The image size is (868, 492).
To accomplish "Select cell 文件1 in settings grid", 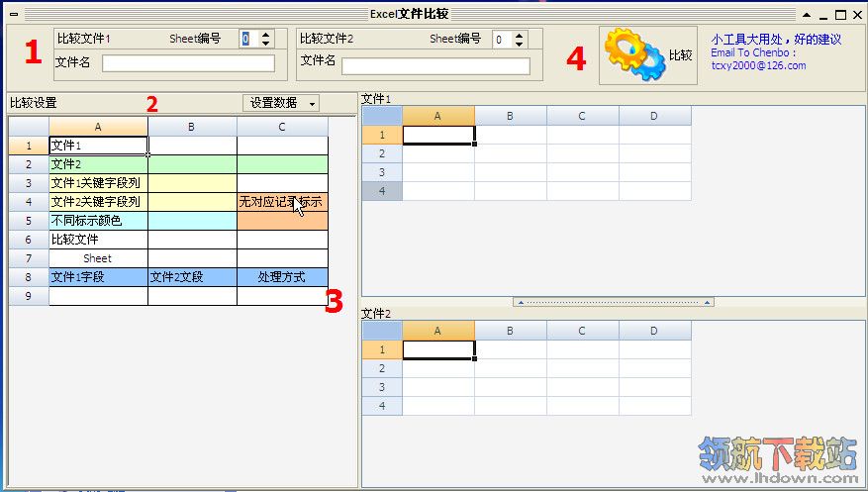I will pyautogui.click(x=99, y=146).
